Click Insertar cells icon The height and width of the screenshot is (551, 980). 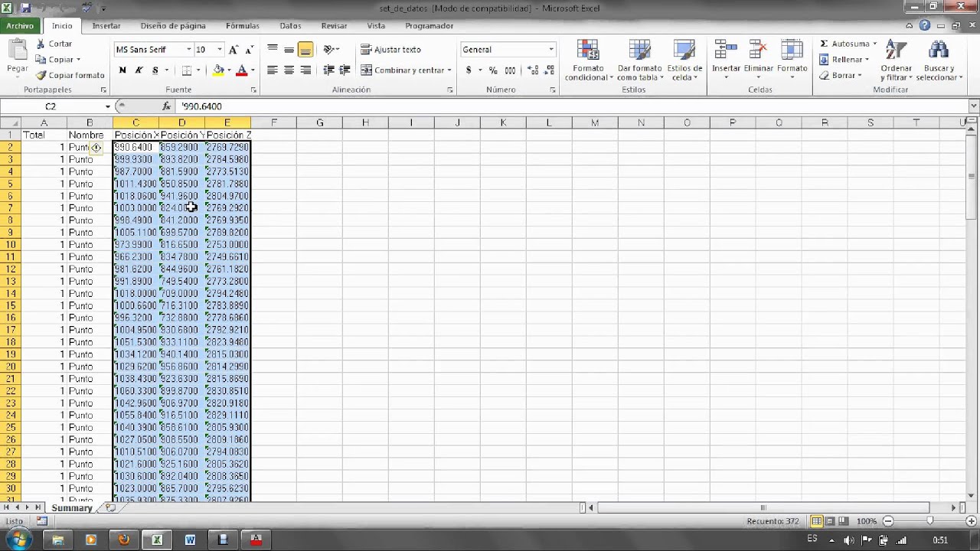point(726,51)
